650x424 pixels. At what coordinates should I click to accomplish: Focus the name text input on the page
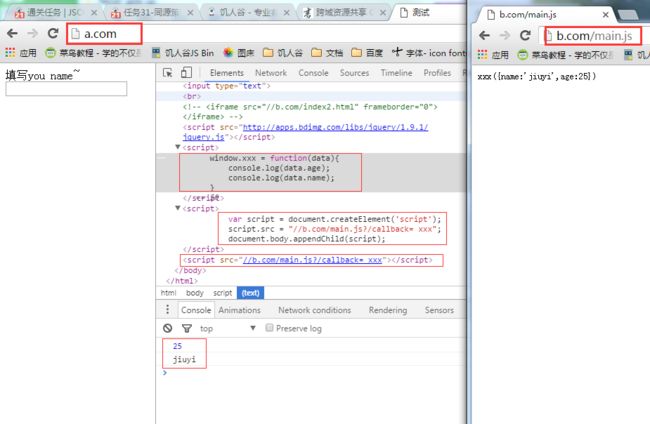(66, 89)
